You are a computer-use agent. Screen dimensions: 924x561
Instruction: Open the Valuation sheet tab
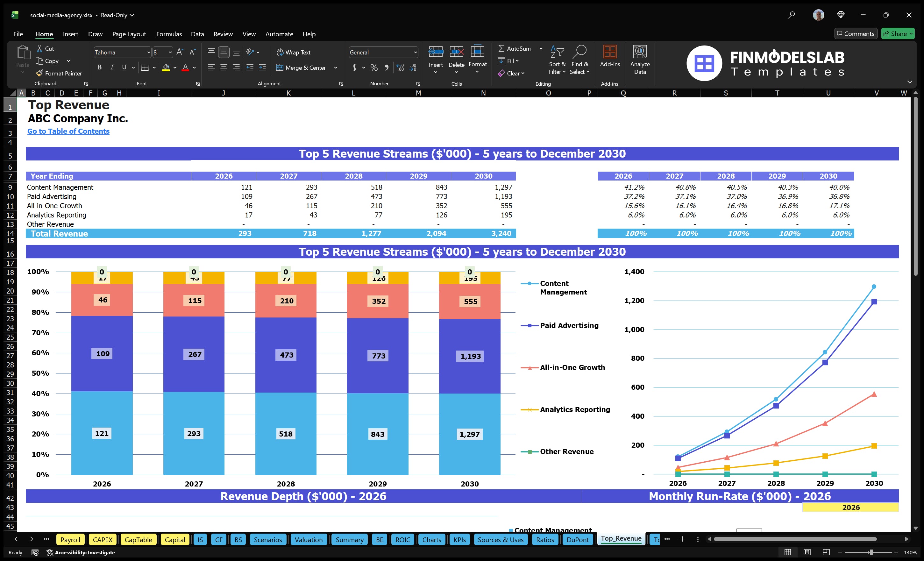click(x=308, y=539)
